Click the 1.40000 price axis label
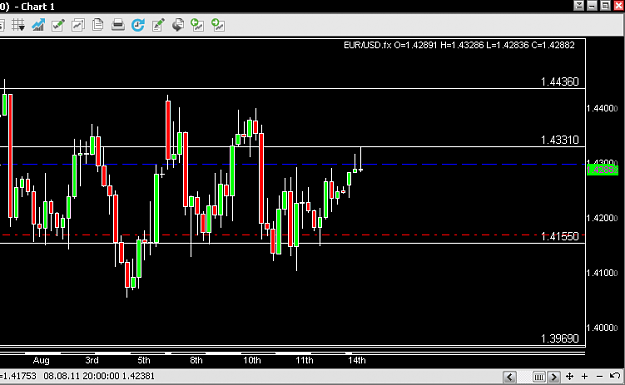This screenshot has width=625, height=385. tap(602, 328)
